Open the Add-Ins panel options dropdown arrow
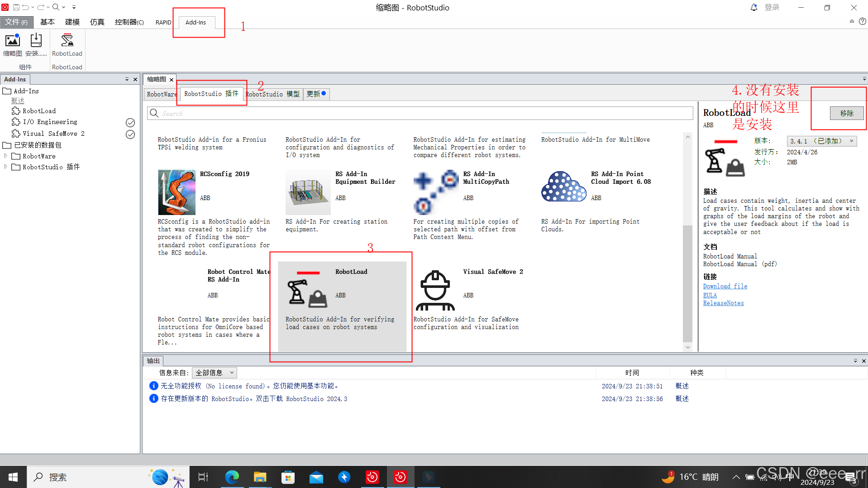Viewport: 868px width, 488px height. (x=127, y=79)
